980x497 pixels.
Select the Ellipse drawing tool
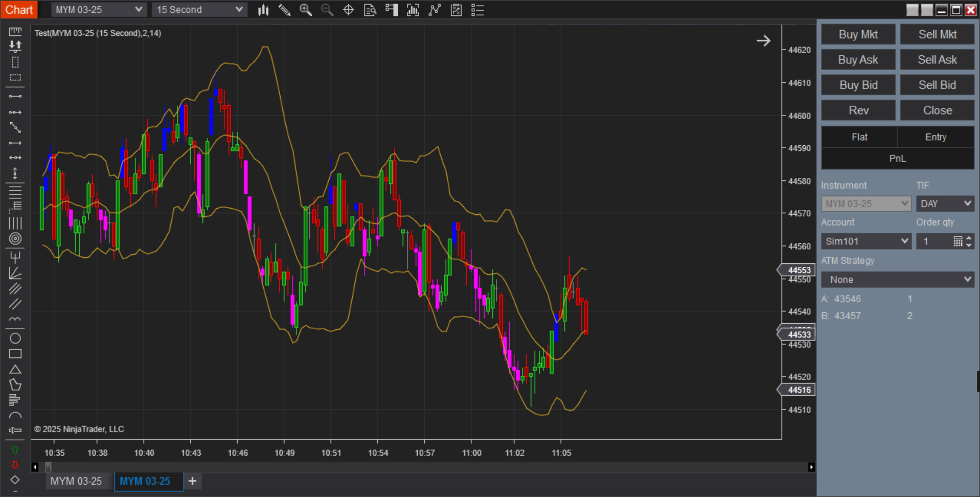[x=15, y=338]
